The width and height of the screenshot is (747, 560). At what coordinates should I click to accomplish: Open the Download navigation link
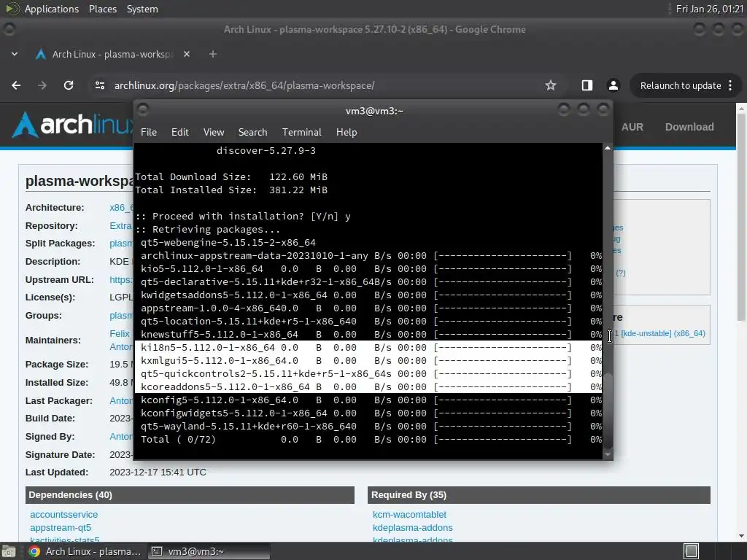click(689, 127)
